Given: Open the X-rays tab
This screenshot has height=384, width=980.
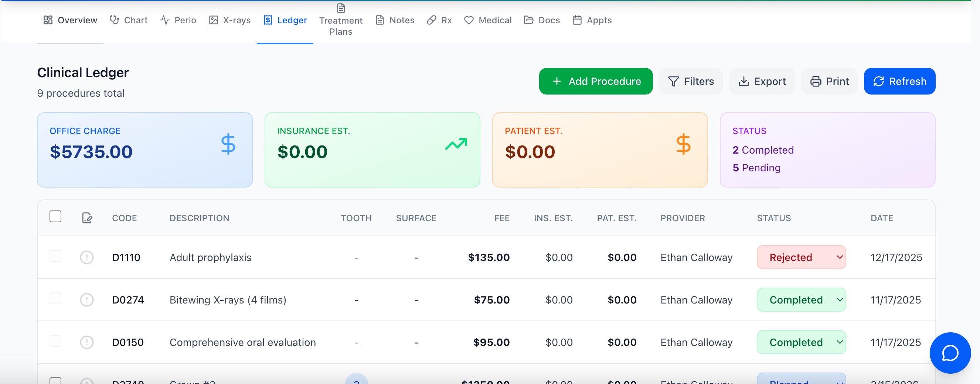Looking at the screenshot, I should point(230,20).
